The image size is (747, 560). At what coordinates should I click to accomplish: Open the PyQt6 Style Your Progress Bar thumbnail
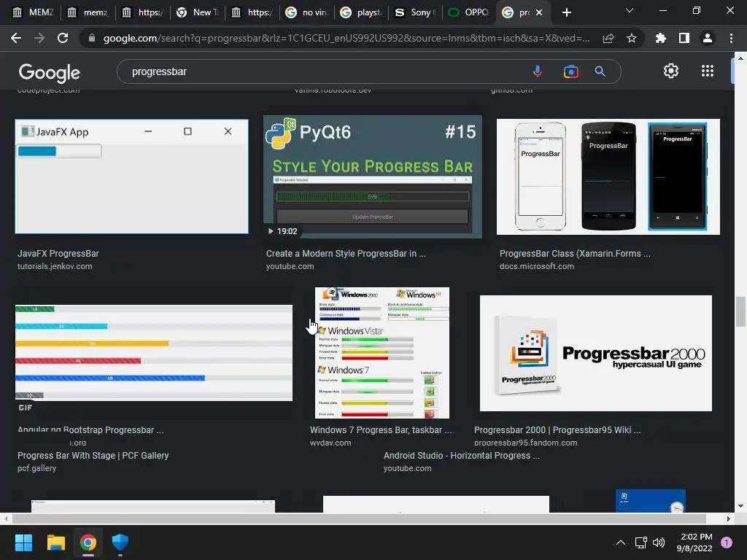pyautogui.click(x=373, y=176)
